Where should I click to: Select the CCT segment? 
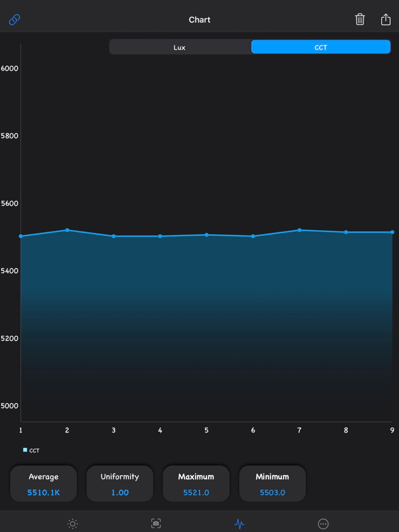tap(320, 47)
